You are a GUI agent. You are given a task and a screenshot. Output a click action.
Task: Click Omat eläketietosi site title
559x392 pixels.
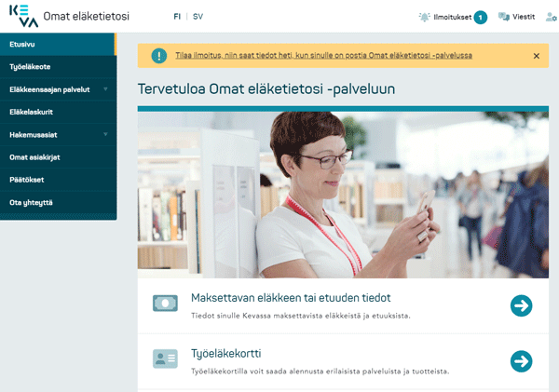pyautogui.click(x=87, y=17)
